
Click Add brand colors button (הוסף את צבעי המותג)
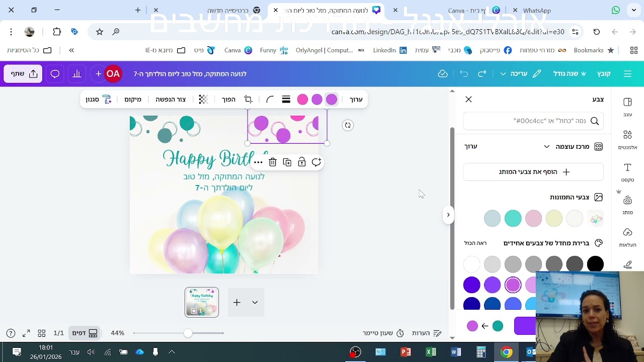[533, 172]
